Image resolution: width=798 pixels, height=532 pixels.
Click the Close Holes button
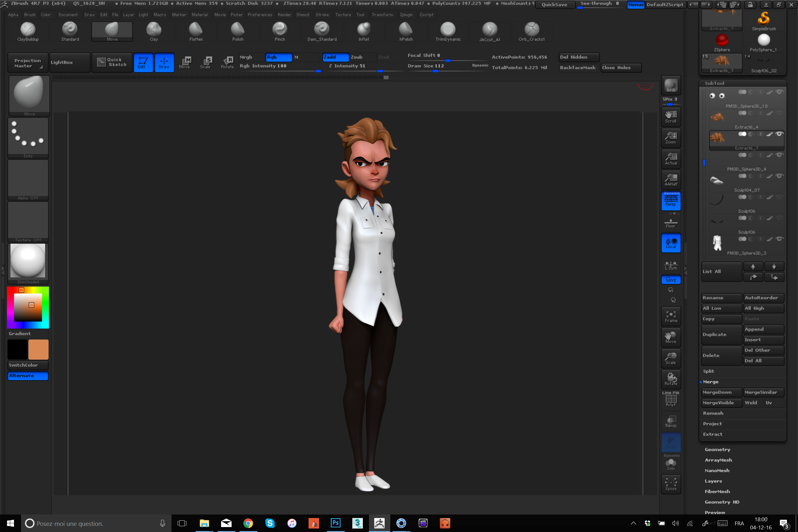click(x=621, y=67)
